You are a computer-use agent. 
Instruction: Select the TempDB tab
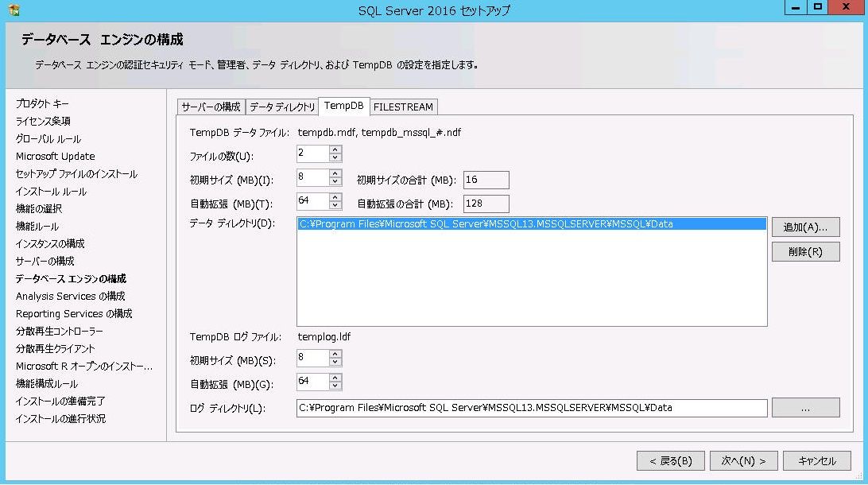click(343, 106)
